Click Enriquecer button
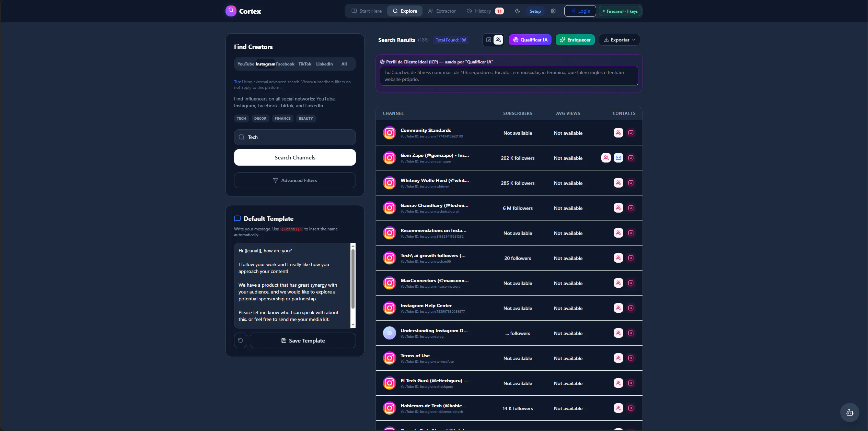 tap(575, 40)
